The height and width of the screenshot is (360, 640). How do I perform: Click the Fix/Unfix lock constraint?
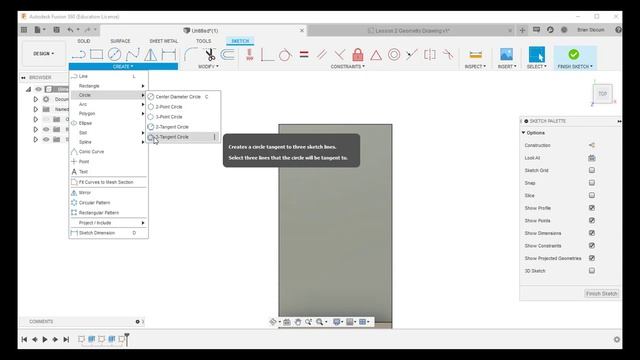point(358,54)
